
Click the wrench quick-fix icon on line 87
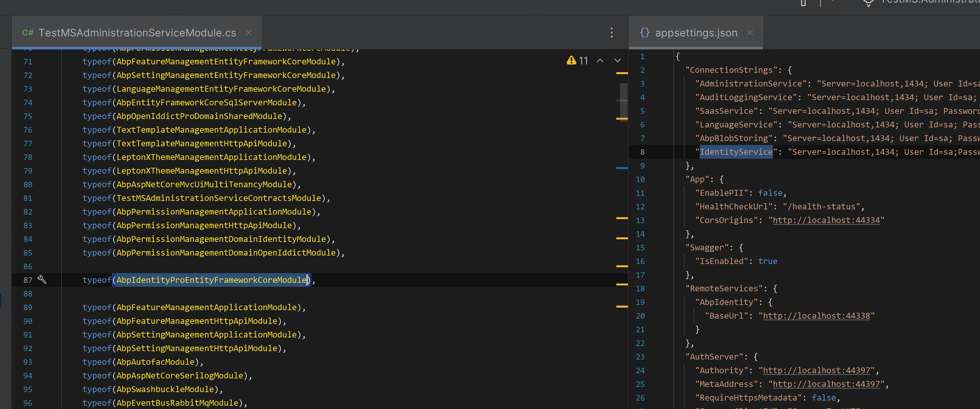[42, 280]
